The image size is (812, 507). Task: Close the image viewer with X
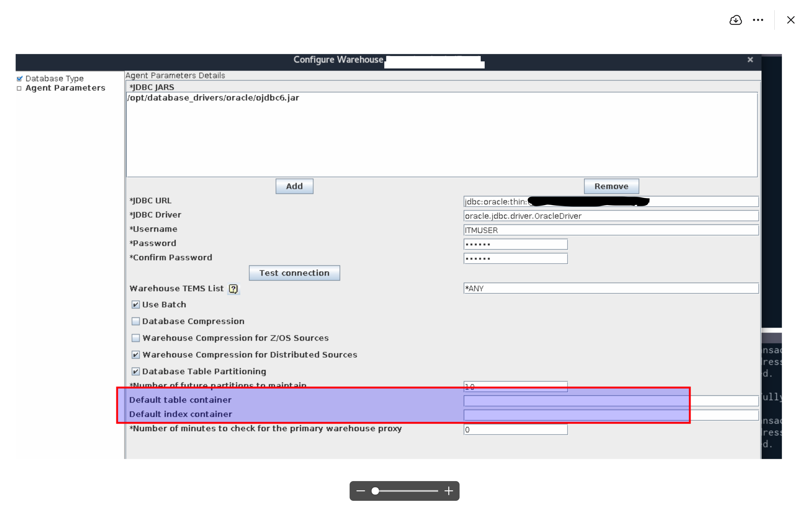(x=791, y=20)
